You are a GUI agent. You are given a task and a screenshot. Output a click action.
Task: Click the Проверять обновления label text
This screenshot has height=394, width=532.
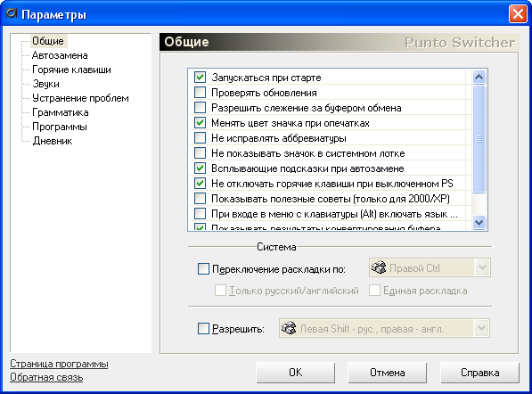click(x=264, y=93)
